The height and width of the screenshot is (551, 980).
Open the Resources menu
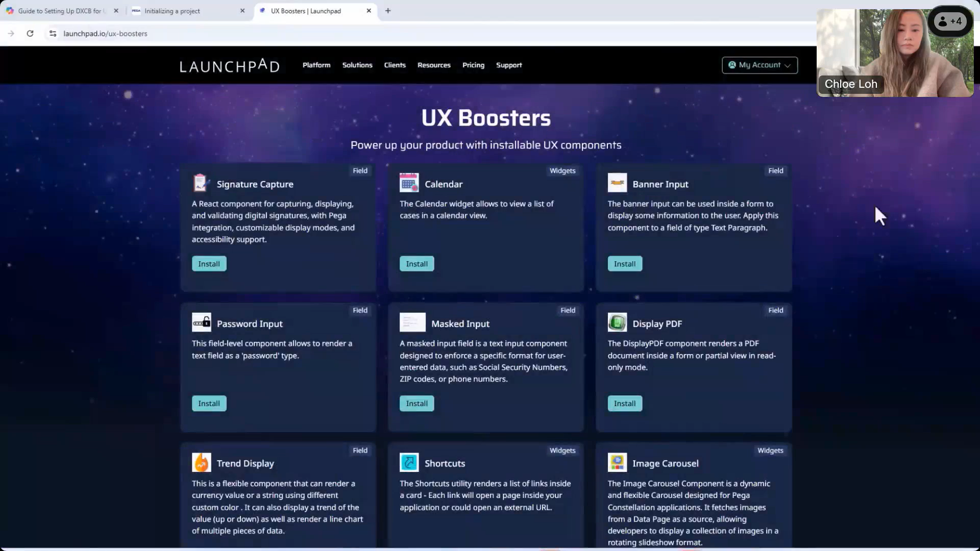tap(433, 65)
